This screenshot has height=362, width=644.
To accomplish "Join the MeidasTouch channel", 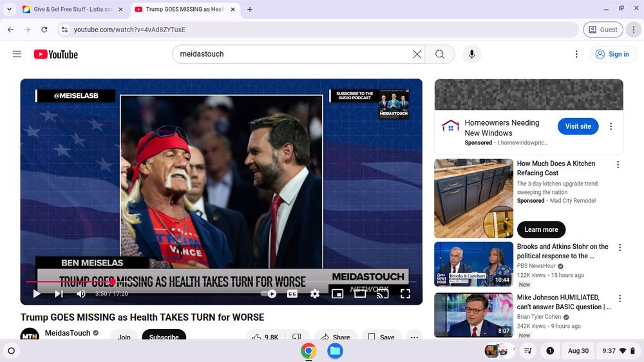I will [124, 336].
